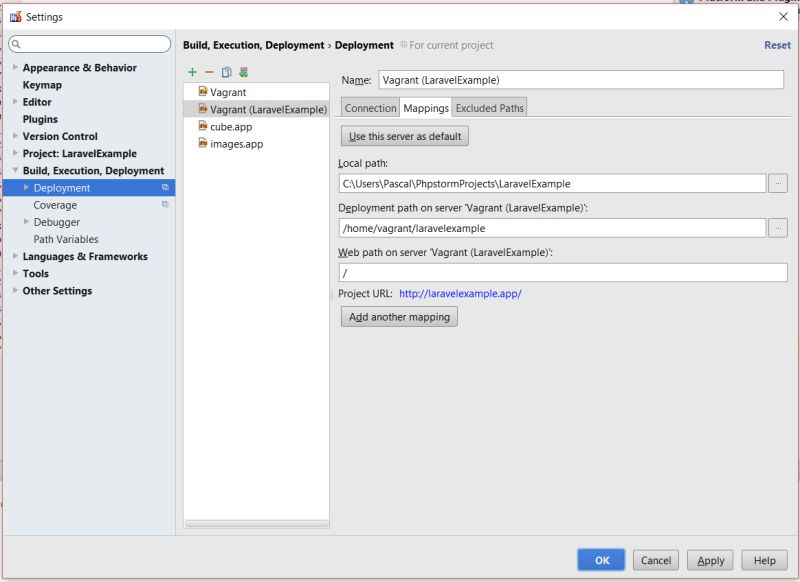Click the icon before 'For current project' text
Image resolution: width=800 pixels, height=582 pixels.
point(406,45)
